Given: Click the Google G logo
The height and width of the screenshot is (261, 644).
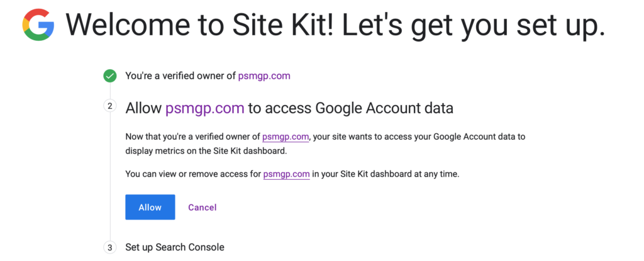Looking at the screenshot, I should (38, 25).
